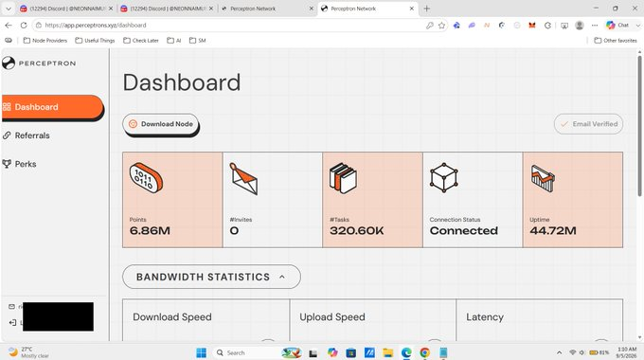The height and width of the screenshot is (360, 644).
Task: Open the Windows Start menu
Action: pos(201,352)
